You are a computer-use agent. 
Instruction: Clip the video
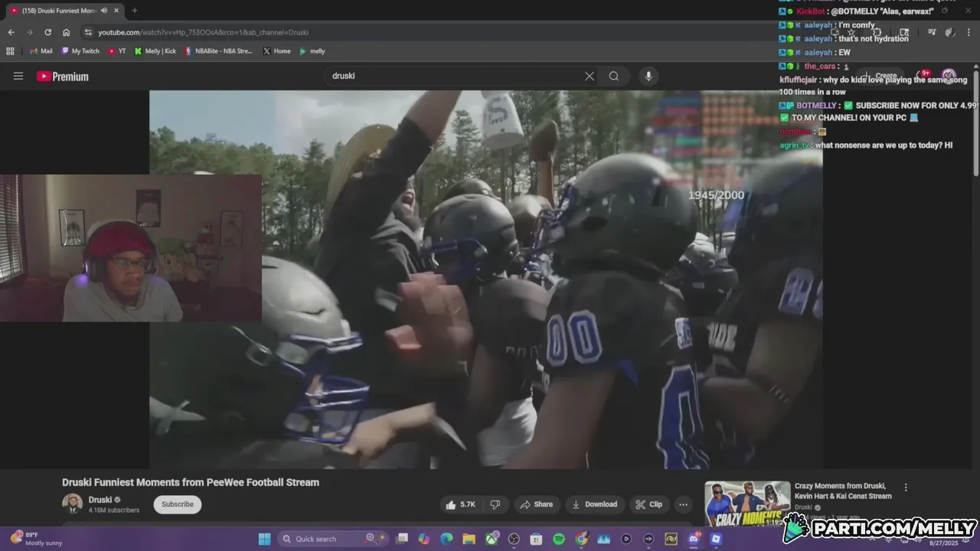(649, 504)
